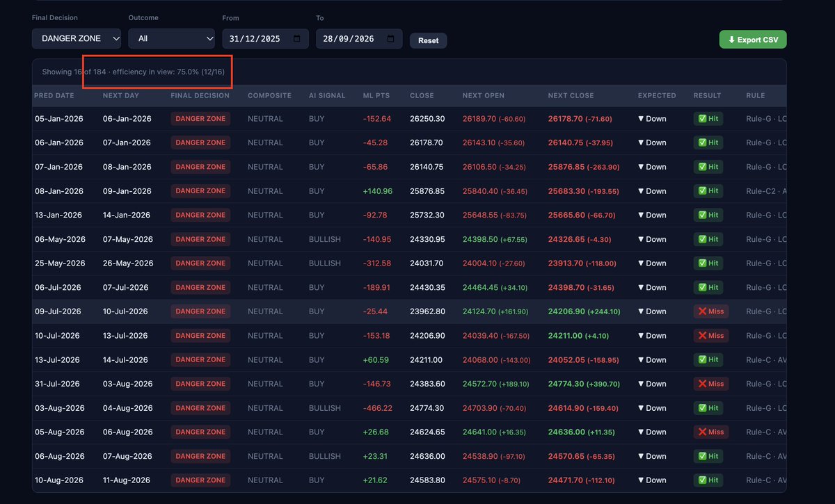Click BULLISH signal in 06-May-2026 row
The width and height of the screenshot is (835, 504).
(325, 239)
